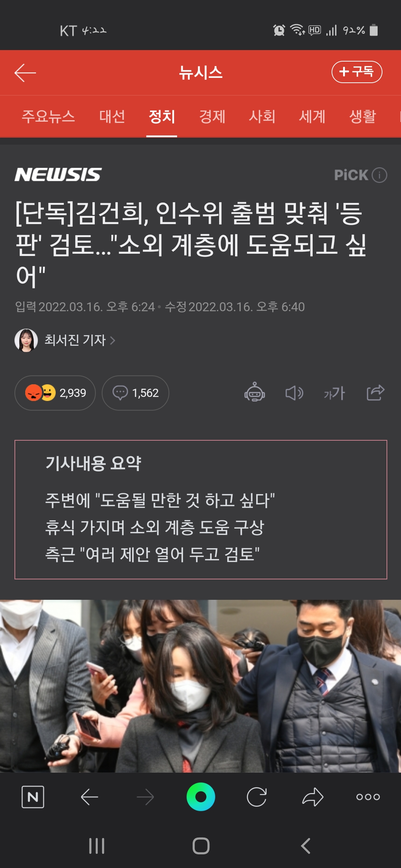Tap the Android recent apps button
This screenshot has width=401, height=868.
pos(97,846)
